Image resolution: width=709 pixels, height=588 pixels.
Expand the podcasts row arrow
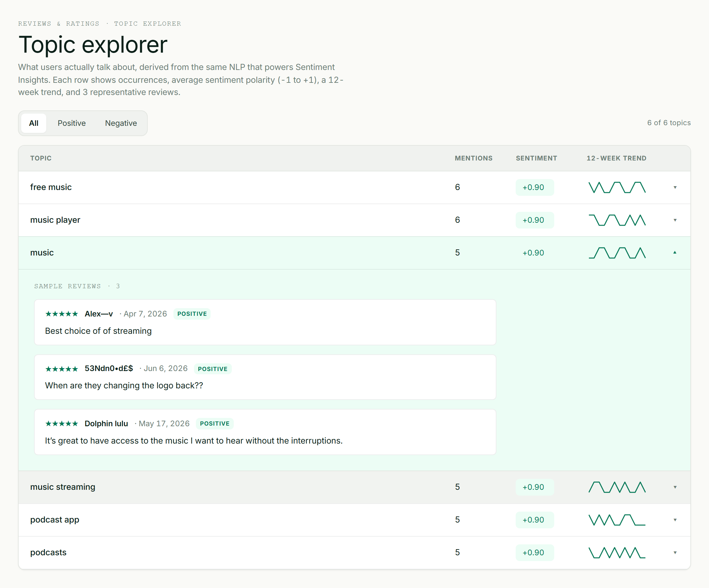click(675, 553)
